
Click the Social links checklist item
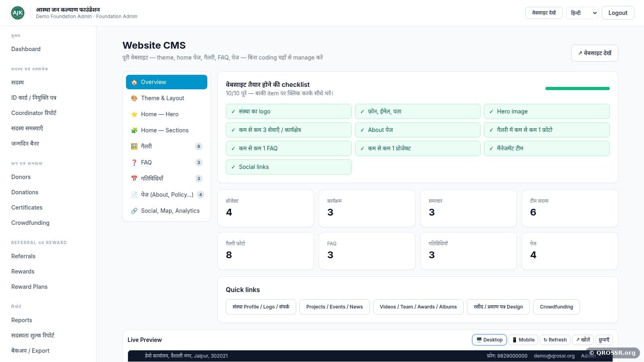click(289, 167)
